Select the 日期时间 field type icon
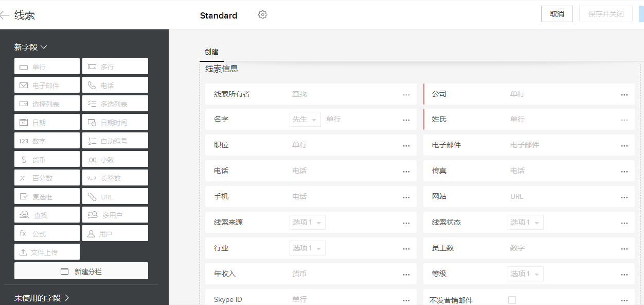The width and height of the screenshot is (644, 305). (115, 122)
